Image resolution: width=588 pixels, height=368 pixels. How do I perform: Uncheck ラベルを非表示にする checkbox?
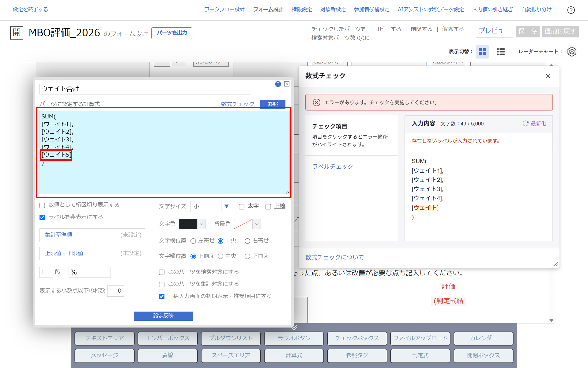tap(42, 217)
